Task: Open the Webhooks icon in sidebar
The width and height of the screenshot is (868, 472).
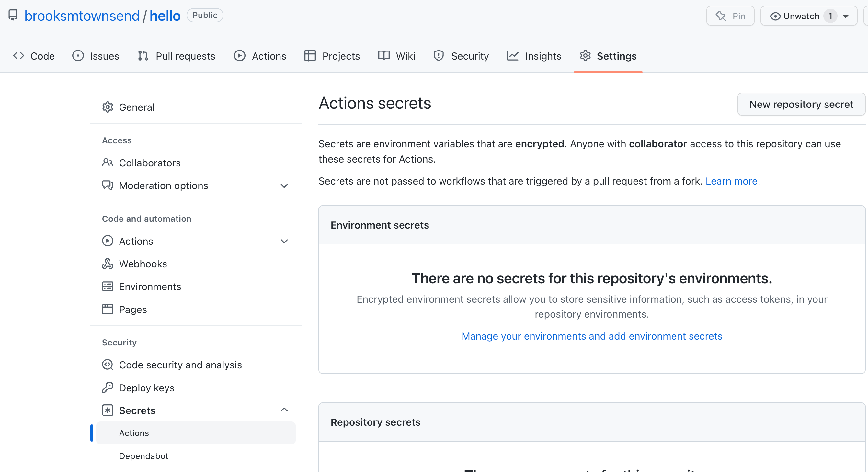Action: (108, 264)
